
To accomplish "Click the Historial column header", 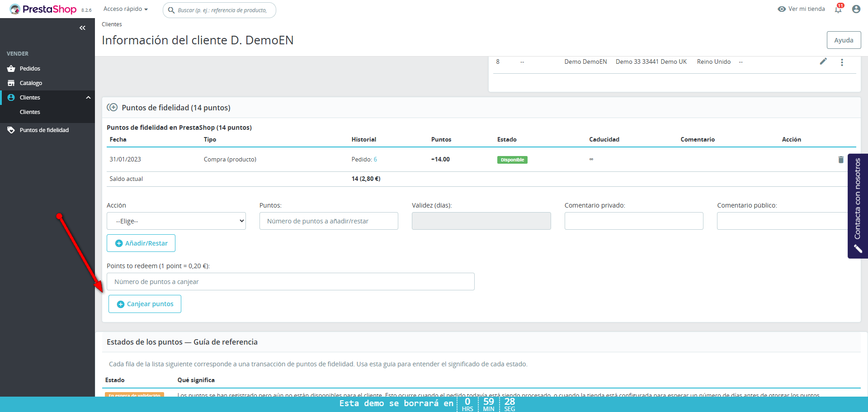I will click(x=364, y=139).
